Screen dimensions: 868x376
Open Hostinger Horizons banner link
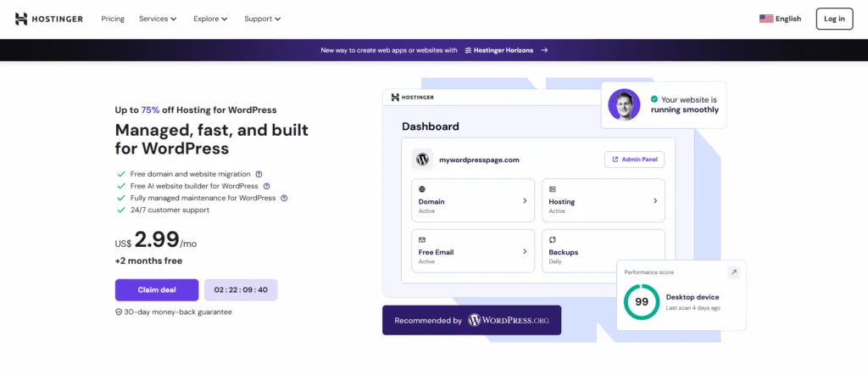tap(434, 50)
